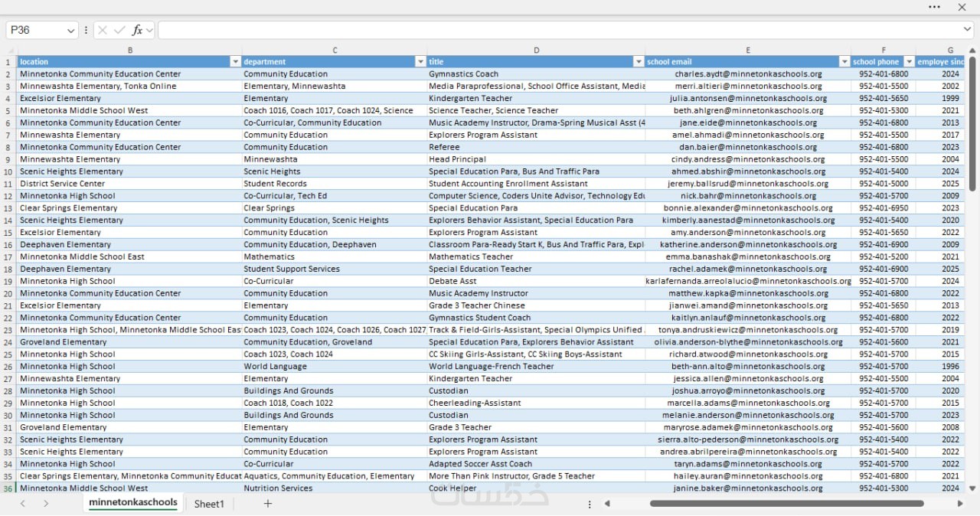Click the horizontal scrollbar thumb
The width and height of the screenshot is (980, 516).
pos(786,504)
